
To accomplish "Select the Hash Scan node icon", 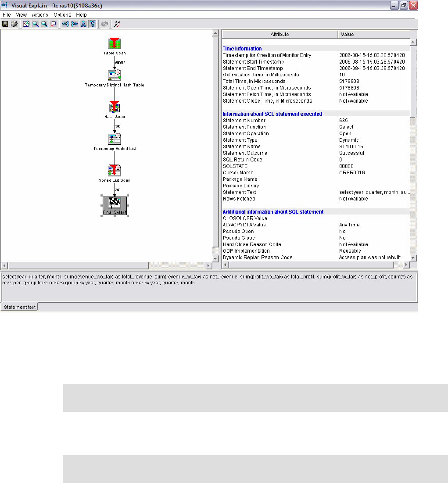I will 114,107.
